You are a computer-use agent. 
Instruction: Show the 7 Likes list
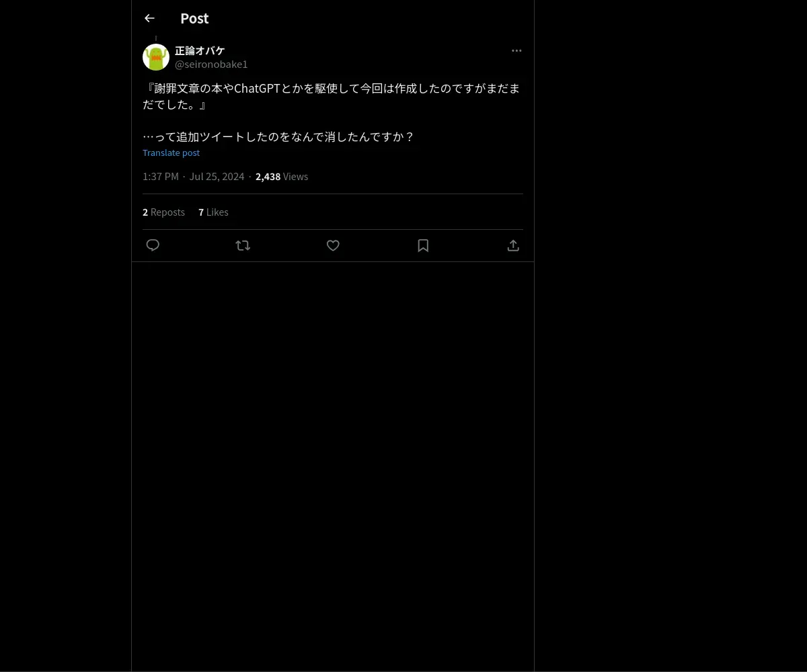pyautogui.click(x=213, y=212)
